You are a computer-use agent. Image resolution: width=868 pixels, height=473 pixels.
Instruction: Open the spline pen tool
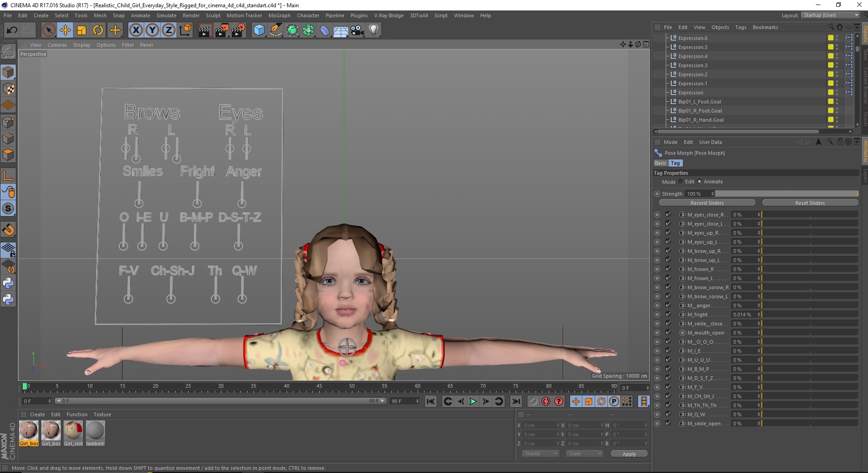(x=275, y=30)
